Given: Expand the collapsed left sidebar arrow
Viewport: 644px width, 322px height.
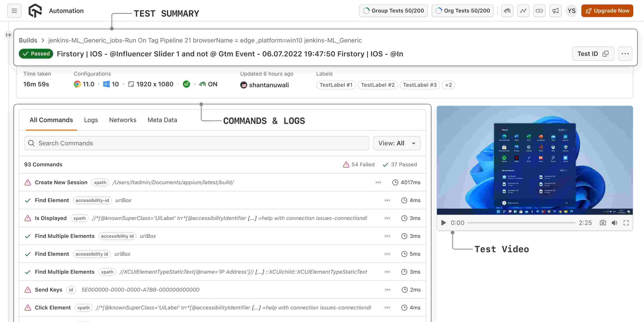Looking at the screenshot, I should [x=8, y=35].
